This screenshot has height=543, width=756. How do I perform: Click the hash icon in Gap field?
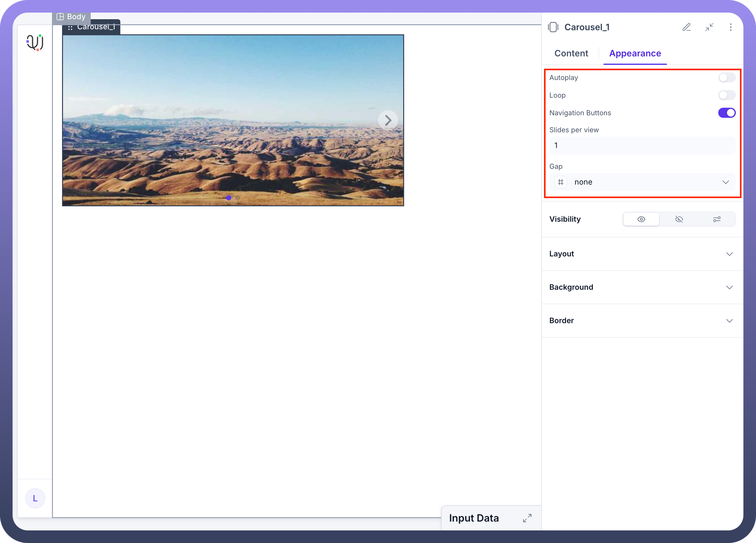561,182
